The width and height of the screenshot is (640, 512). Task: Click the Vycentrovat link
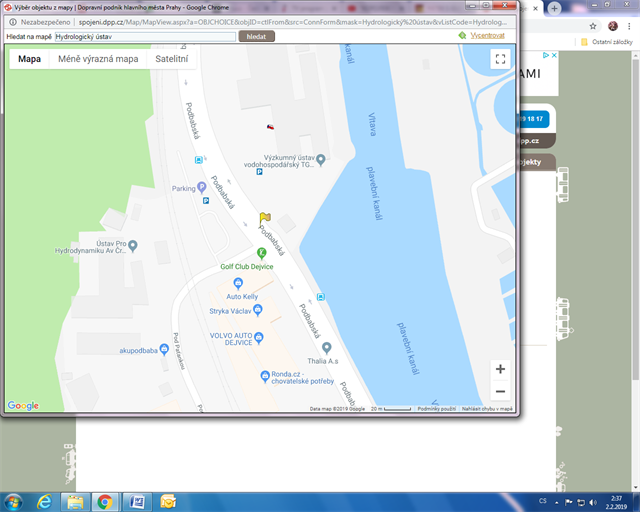click(x=487, y=36)
